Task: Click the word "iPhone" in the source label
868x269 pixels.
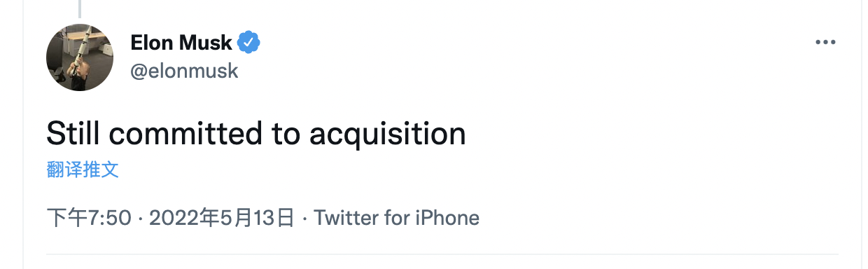Action: tap(444, 218)
